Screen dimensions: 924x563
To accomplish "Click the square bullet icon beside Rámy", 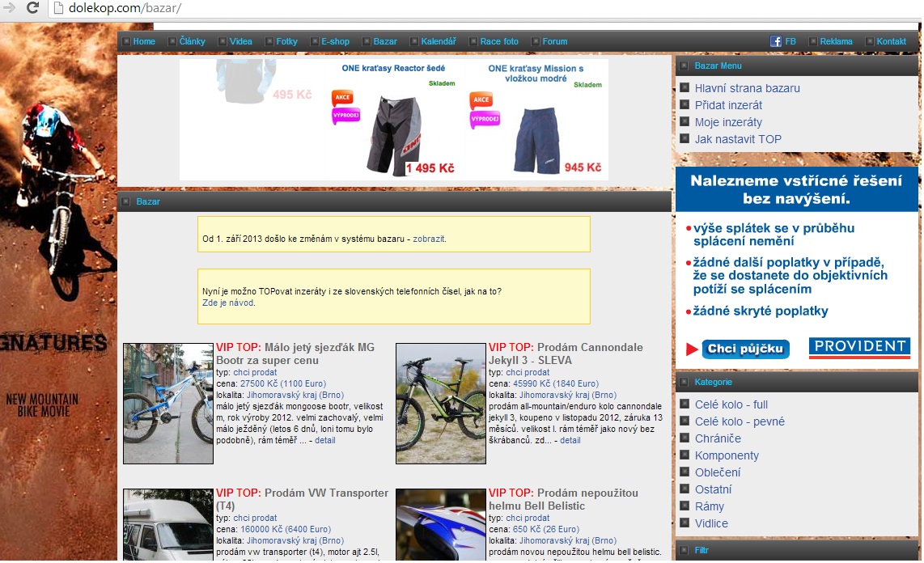I will (685, 506).
